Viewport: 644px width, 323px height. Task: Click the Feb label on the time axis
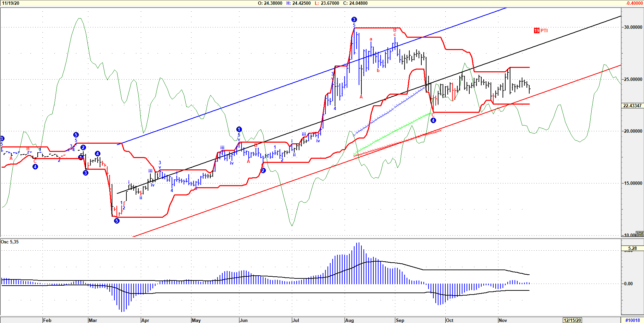click(47, 320)
